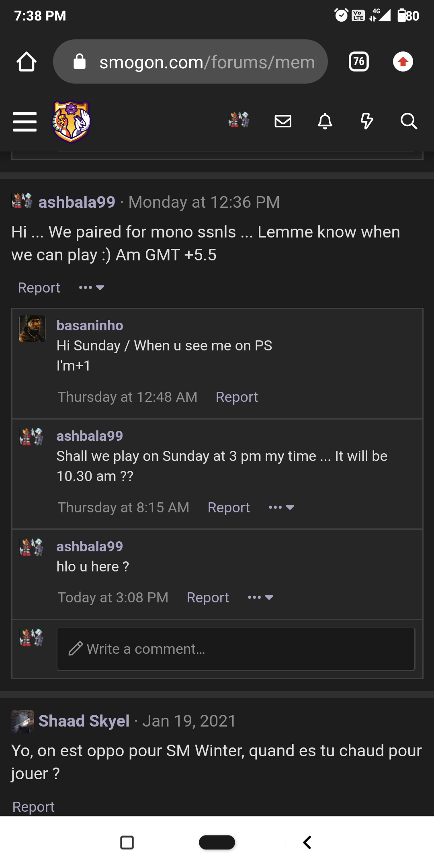Screen dimensions: 434x868
Task: Expand the menu on the Thursday 8:15 AM comment
Action: tap(281, 507)
